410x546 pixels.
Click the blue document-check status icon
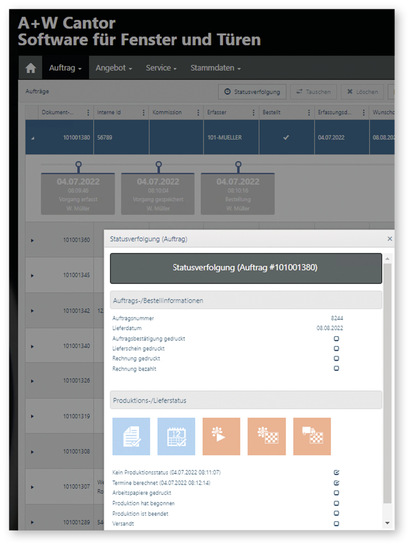[131, 437]
